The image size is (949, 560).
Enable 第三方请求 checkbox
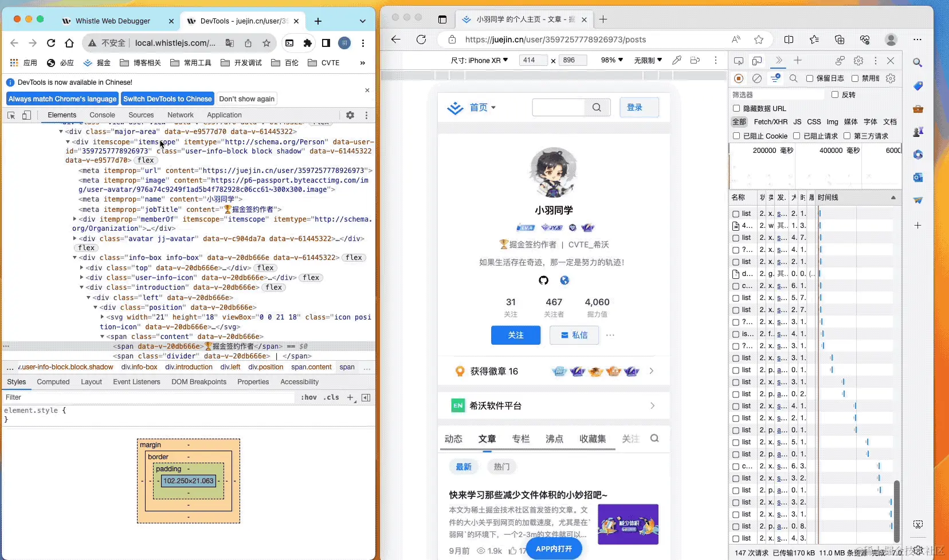[847, 136]
